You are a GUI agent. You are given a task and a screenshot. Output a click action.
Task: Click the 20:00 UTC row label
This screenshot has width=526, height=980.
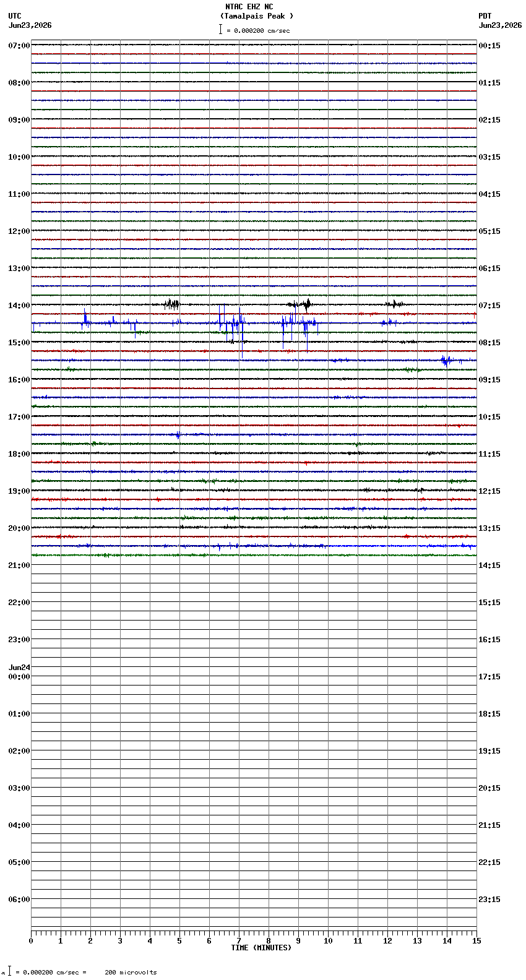coord(19,528)
